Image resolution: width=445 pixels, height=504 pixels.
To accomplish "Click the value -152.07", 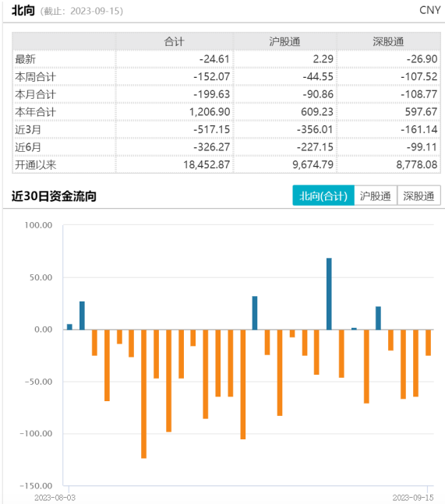I will (x=211, y=77).
